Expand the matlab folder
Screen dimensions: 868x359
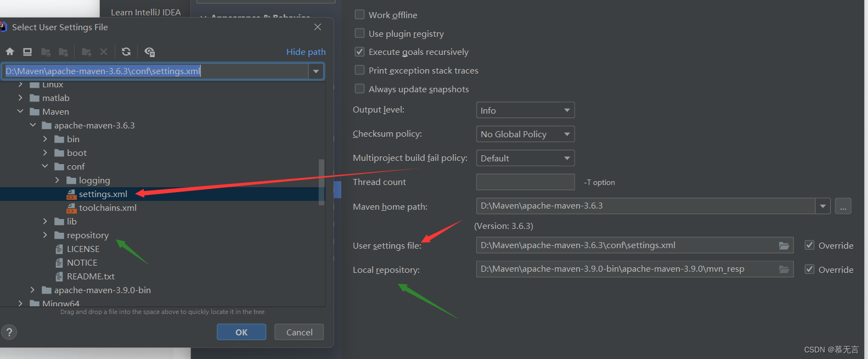click(x=20, y=98)
